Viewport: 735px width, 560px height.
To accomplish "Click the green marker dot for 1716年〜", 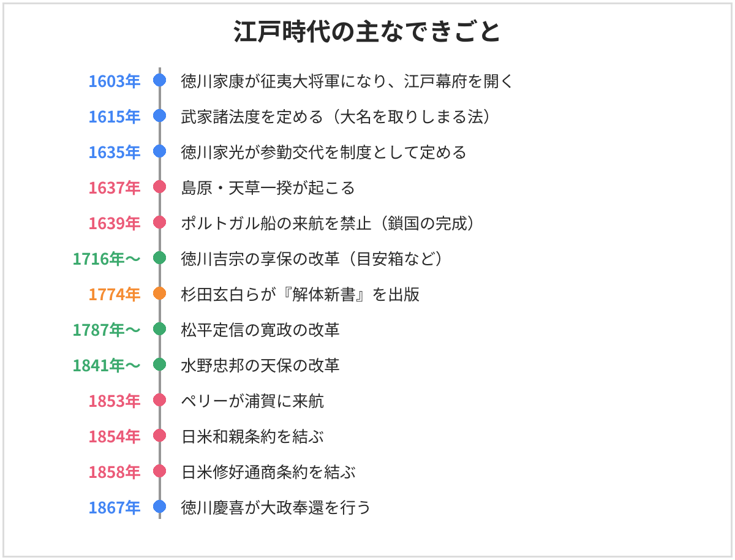I will (160, 258).
